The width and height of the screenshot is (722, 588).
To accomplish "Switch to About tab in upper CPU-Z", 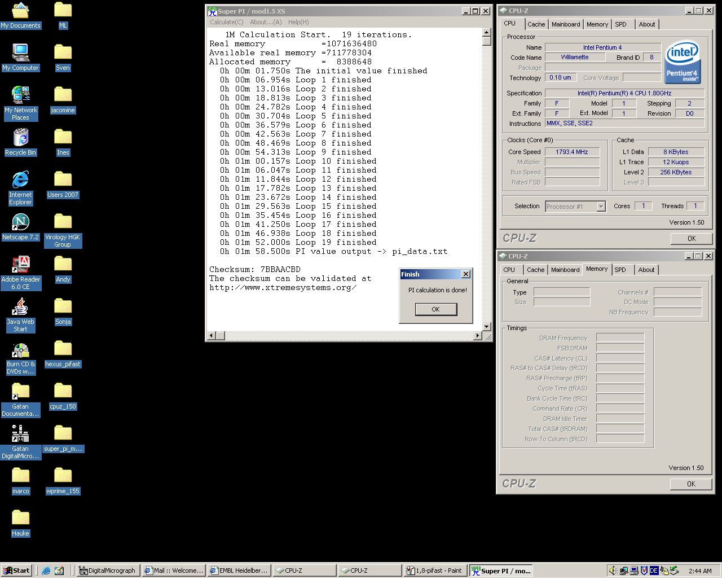I will 647,24.
